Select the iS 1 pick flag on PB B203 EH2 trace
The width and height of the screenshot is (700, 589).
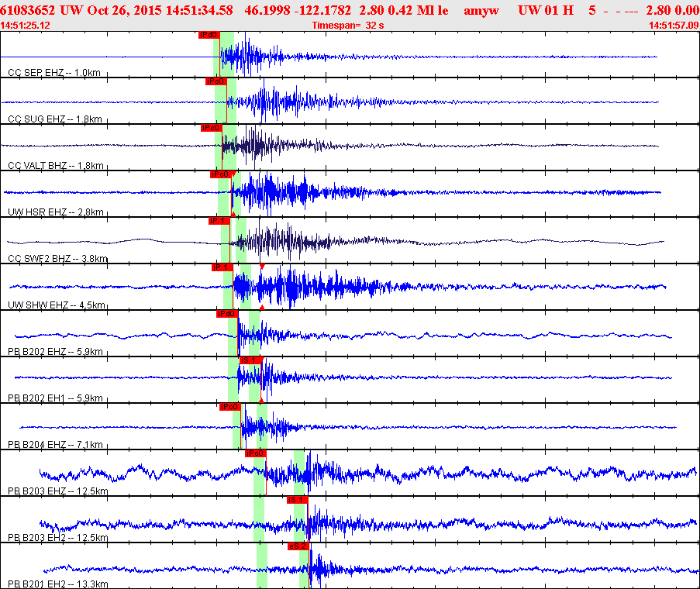coord(298,499)
